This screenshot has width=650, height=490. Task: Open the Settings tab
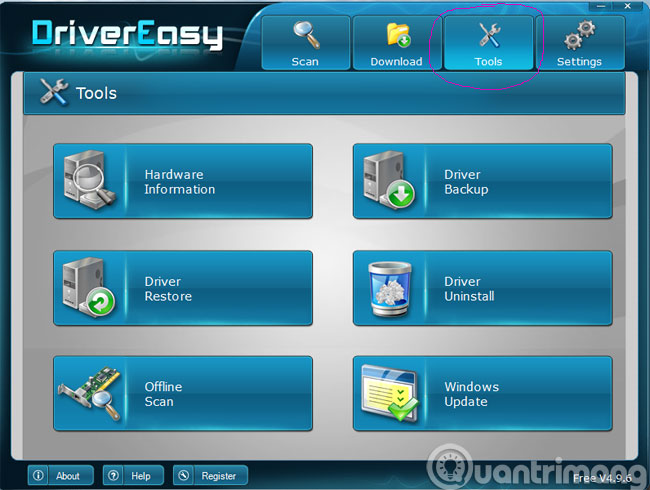580,43
